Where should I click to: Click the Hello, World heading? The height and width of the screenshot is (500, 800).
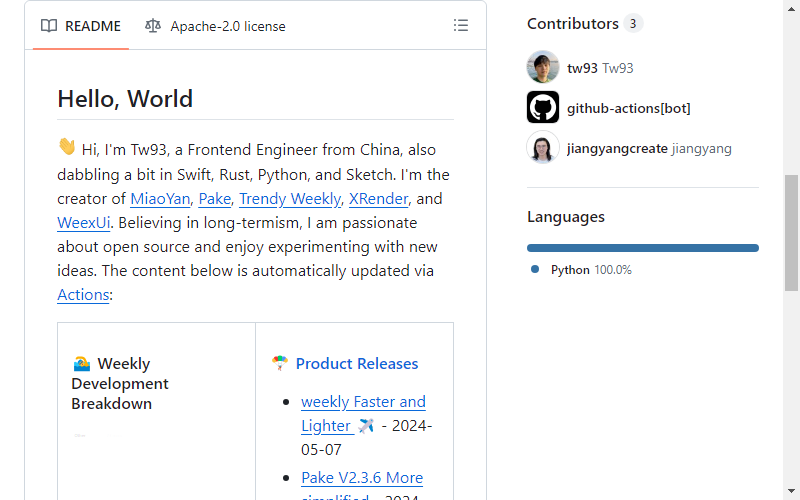125,98
